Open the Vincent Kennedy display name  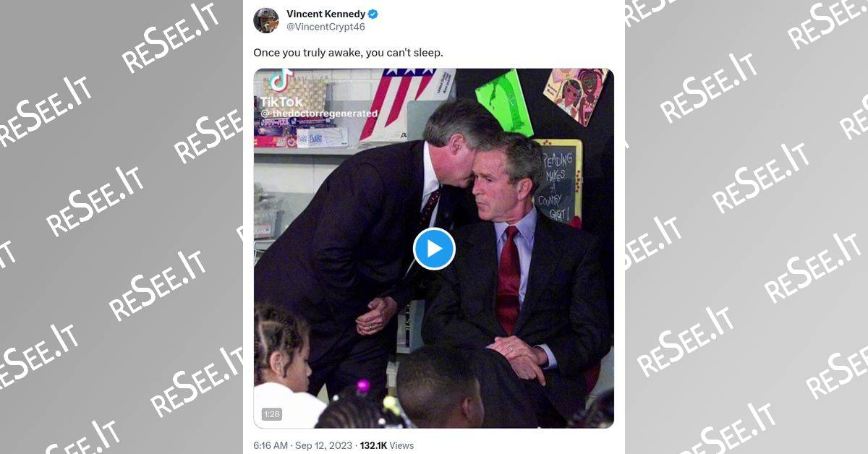point(325,14)
